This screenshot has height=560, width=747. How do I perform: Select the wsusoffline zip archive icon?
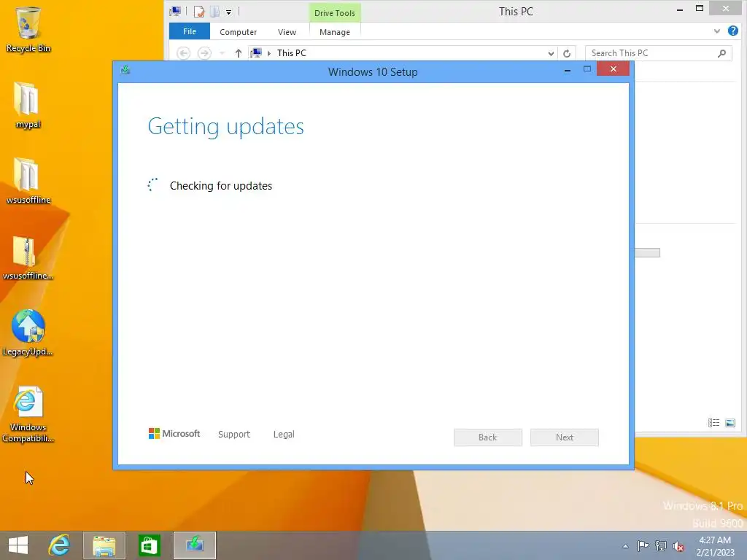coord(28,257)
